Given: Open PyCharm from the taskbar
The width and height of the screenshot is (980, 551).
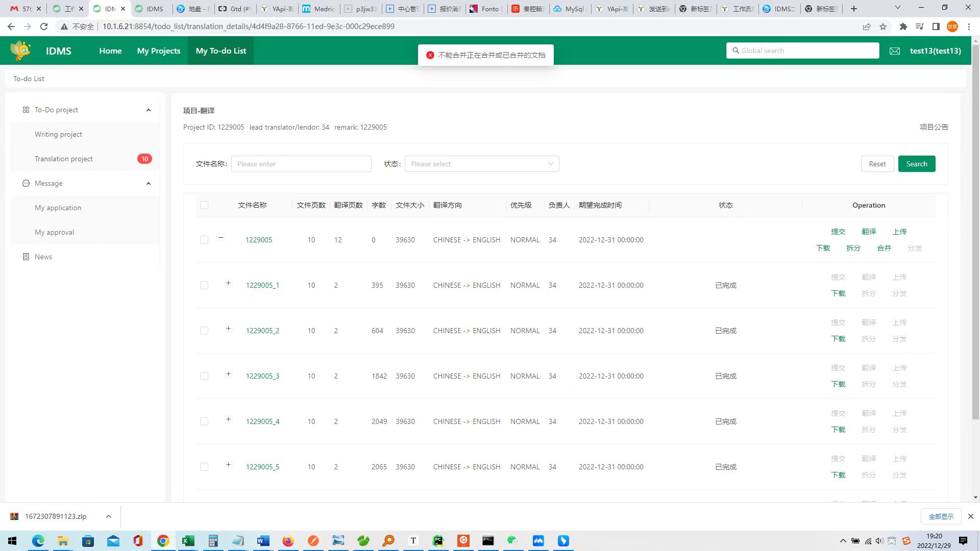Looking at the screenshot, I should click(x=438, y=541).
